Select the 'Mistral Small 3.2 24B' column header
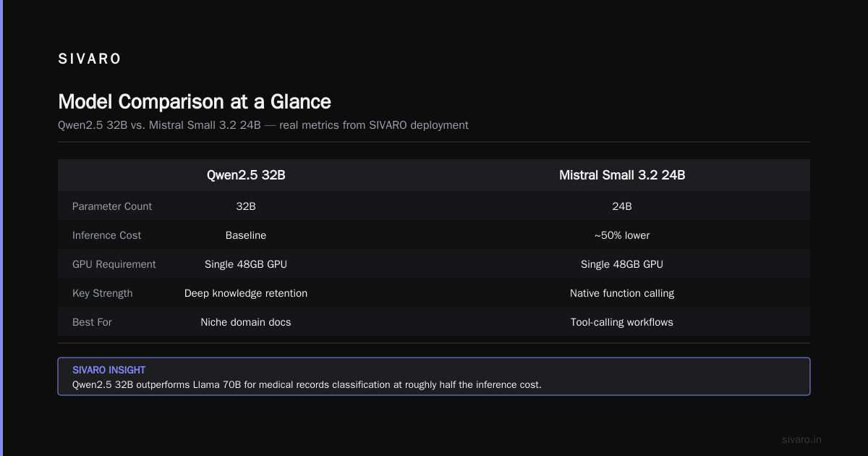 point(622,175)
